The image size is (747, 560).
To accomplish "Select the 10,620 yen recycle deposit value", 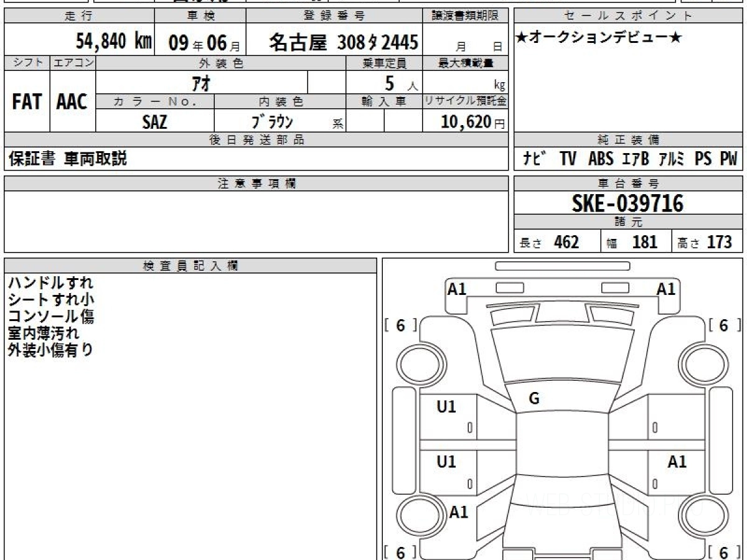I will coord(466,122).
